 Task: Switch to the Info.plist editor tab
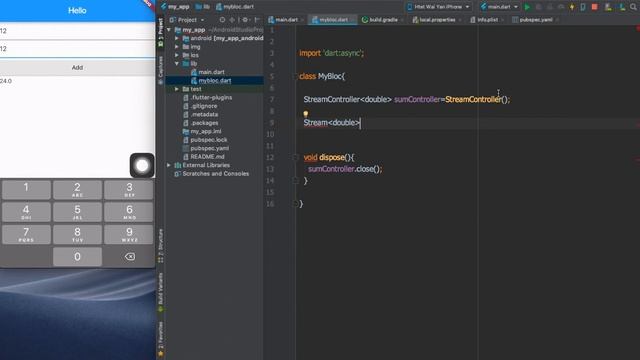pos(487,20)
